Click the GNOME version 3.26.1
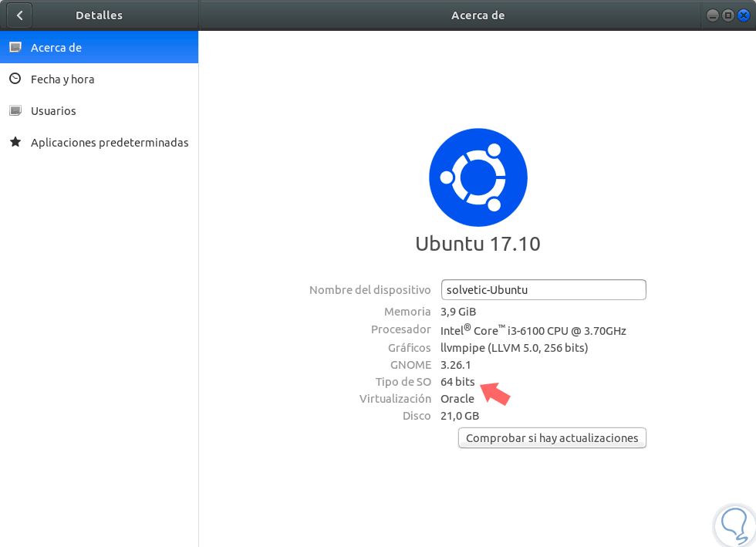The width and height of the screenshot is (756, 547). (456, 365)
